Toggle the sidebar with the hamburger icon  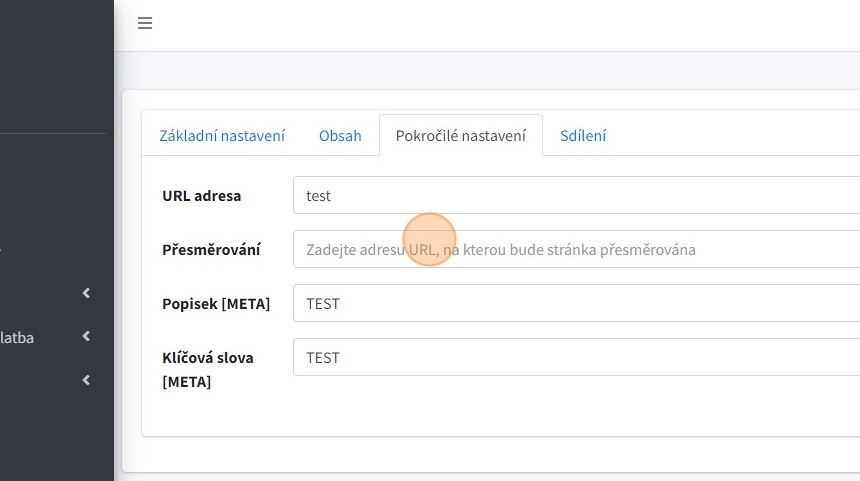coord(145,23)
